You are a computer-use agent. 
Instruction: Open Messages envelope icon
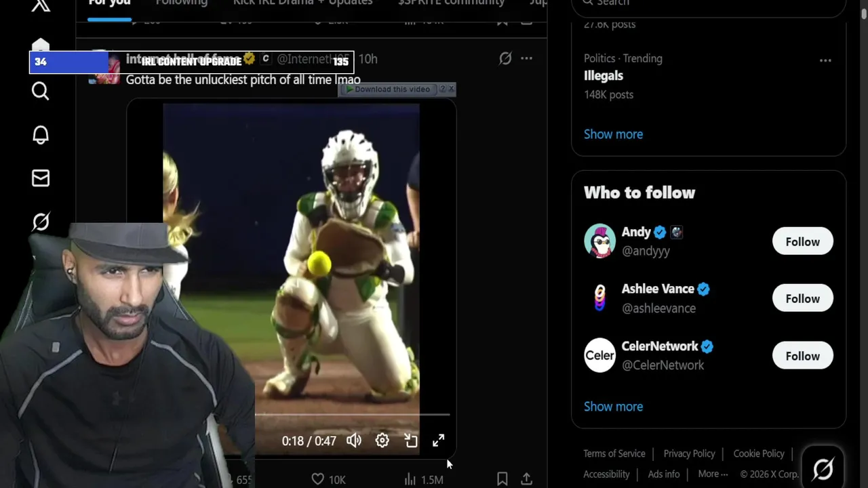[41, 178]
